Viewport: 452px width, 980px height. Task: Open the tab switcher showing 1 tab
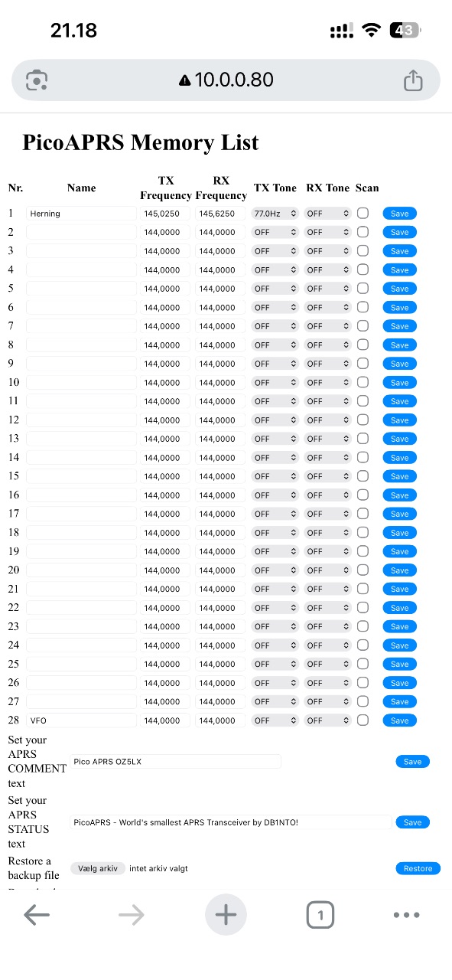(320, 915)
